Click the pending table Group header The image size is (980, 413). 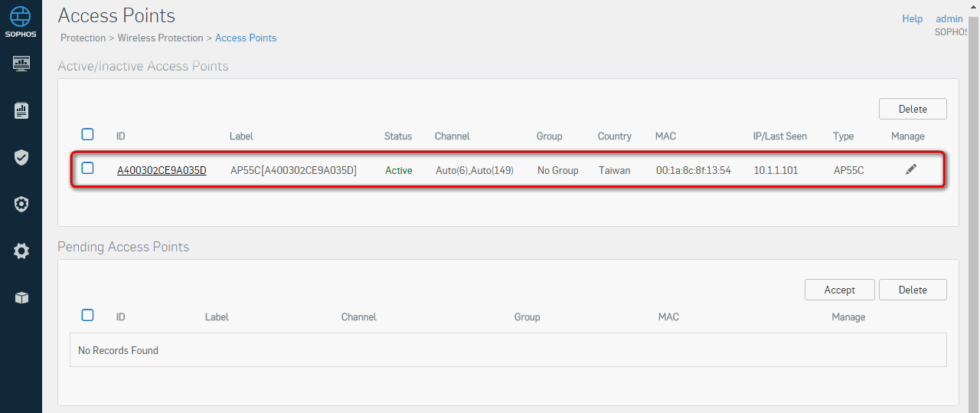click(528, 317)
